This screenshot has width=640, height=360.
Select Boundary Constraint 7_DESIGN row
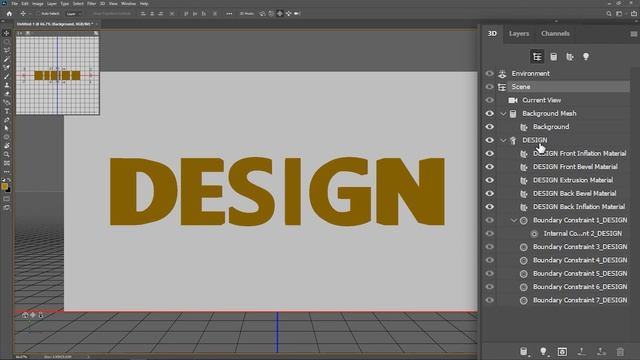click(x=580, y=300)
